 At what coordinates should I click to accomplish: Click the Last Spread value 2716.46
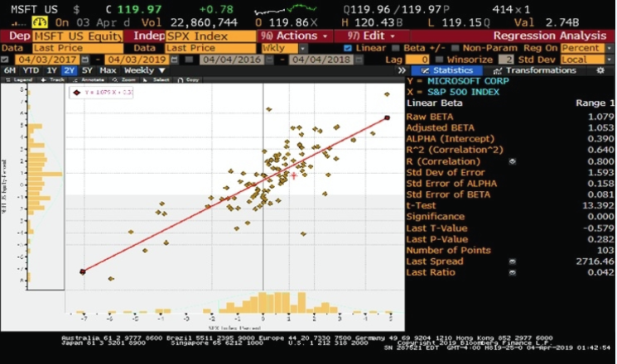click(595, 261)
